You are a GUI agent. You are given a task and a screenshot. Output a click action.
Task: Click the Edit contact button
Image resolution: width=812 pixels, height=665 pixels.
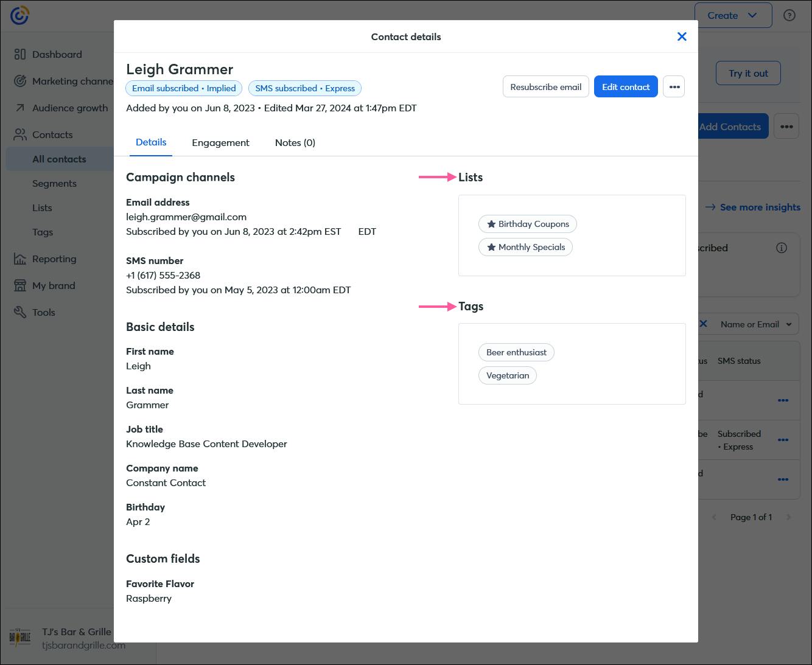coord(626,87)
